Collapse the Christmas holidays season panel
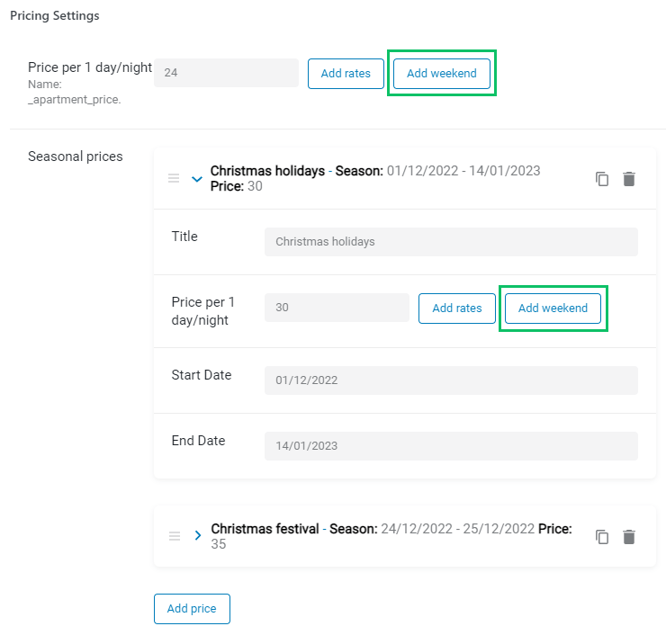The image size is (666, 644). [x=197, y=179]
